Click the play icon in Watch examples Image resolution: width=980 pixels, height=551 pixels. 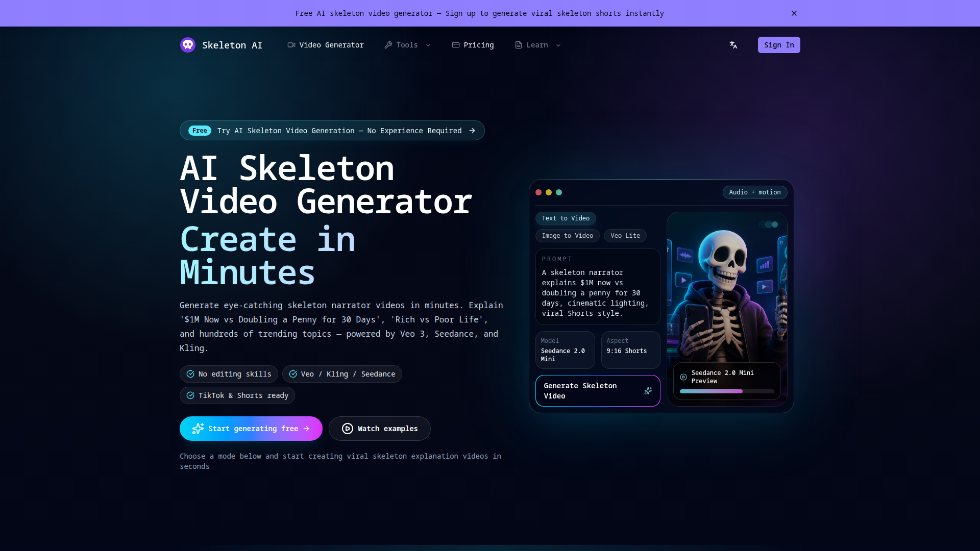pyautogui.click(x=348, y=429)
